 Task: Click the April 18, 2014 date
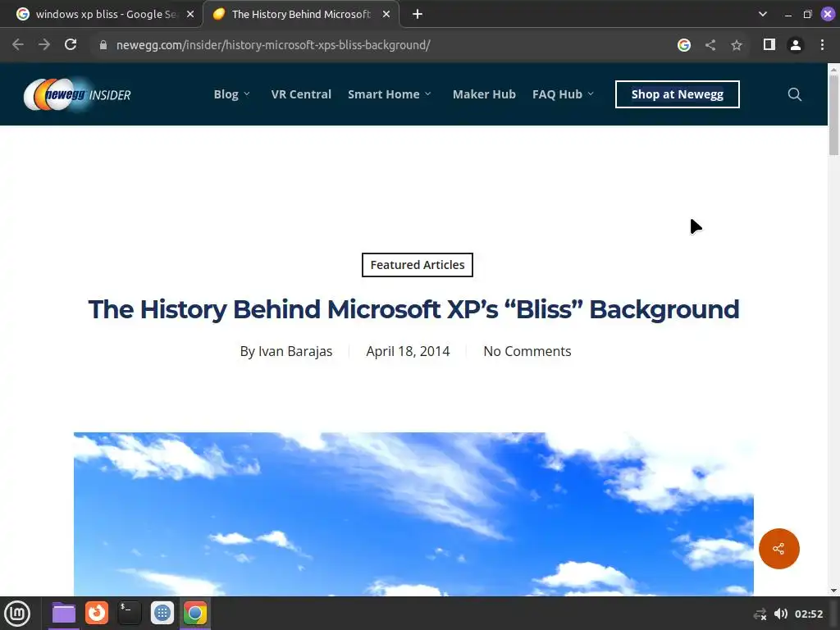pos(408,351)
